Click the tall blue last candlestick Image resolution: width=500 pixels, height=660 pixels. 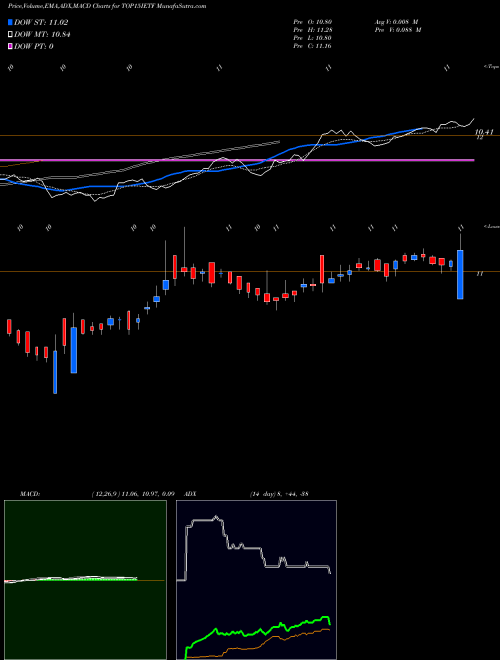[460, 274]
